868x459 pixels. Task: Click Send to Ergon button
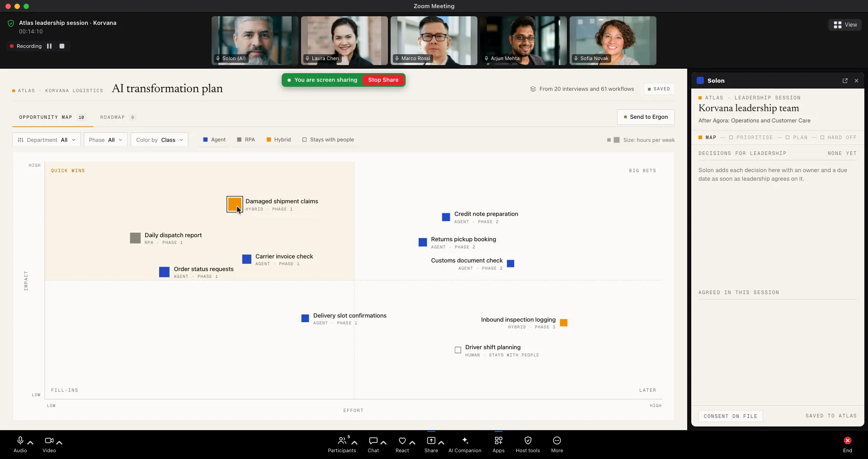646,117
